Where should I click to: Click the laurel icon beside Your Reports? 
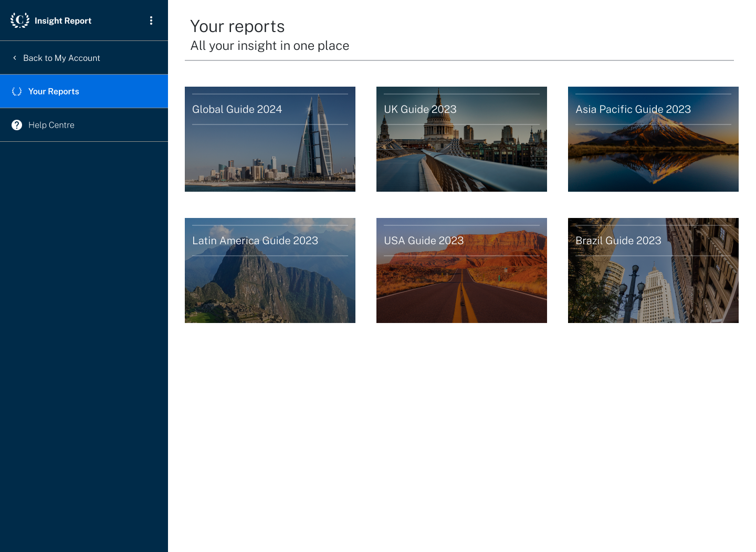point(17,91)
